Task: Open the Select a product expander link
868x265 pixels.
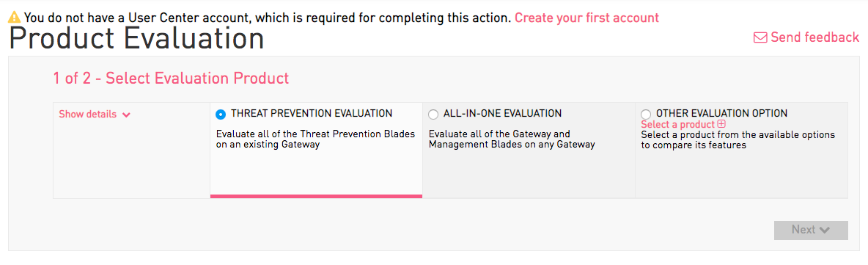Action: pos(677,125)
